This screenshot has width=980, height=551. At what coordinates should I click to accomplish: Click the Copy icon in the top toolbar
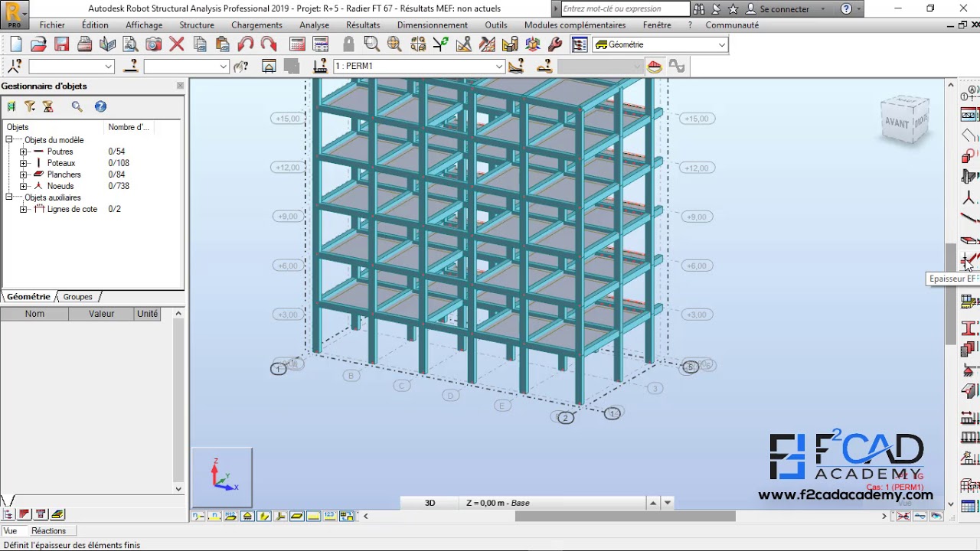pos(200,44)
